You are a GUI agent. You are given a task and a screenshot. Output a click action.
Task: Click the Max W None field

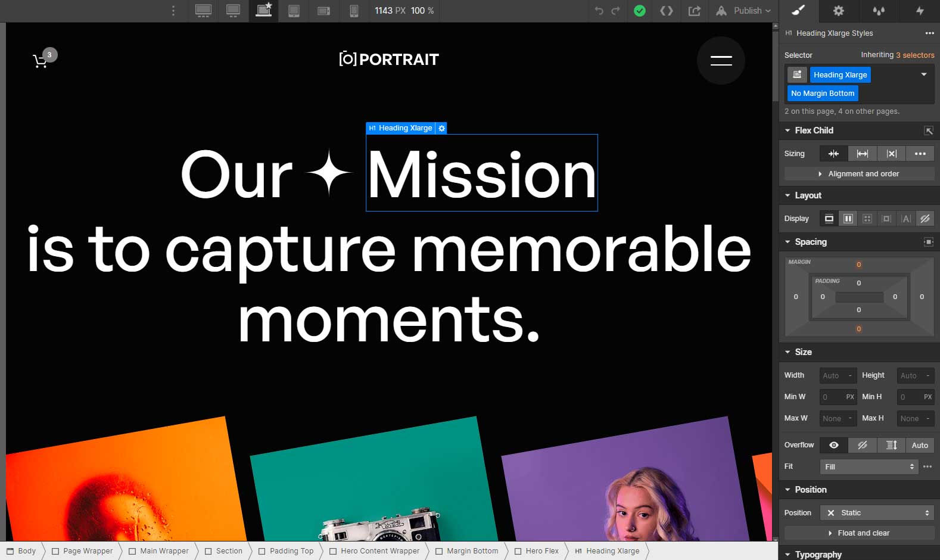click(x=838, y=418)
